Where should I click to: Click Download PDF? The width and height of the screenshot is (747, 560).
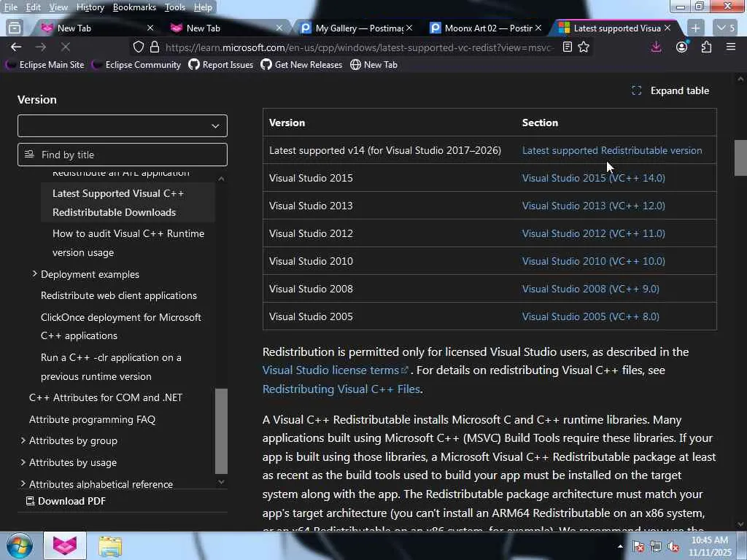click(x=66, y=501)
